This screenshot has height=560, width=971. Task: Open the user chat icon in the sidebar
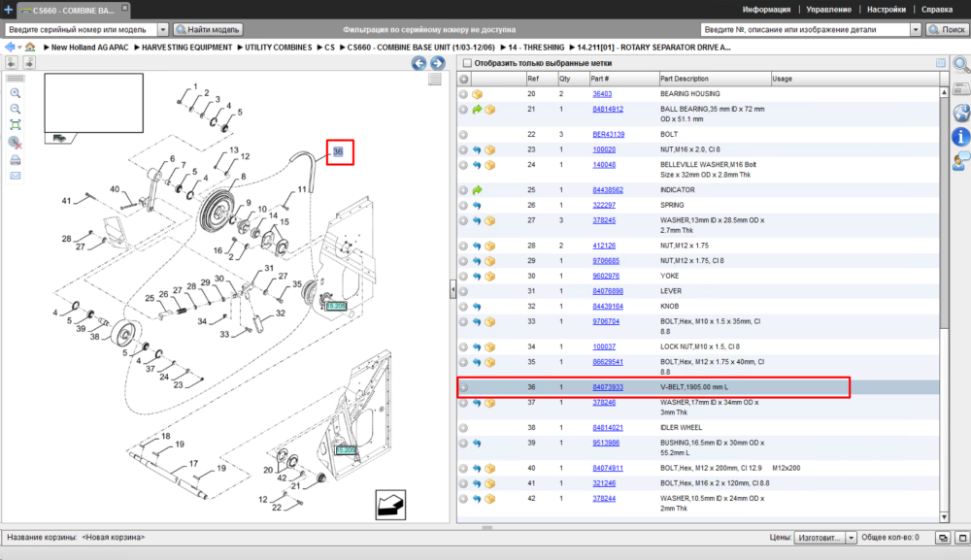[x=960, y=161]
